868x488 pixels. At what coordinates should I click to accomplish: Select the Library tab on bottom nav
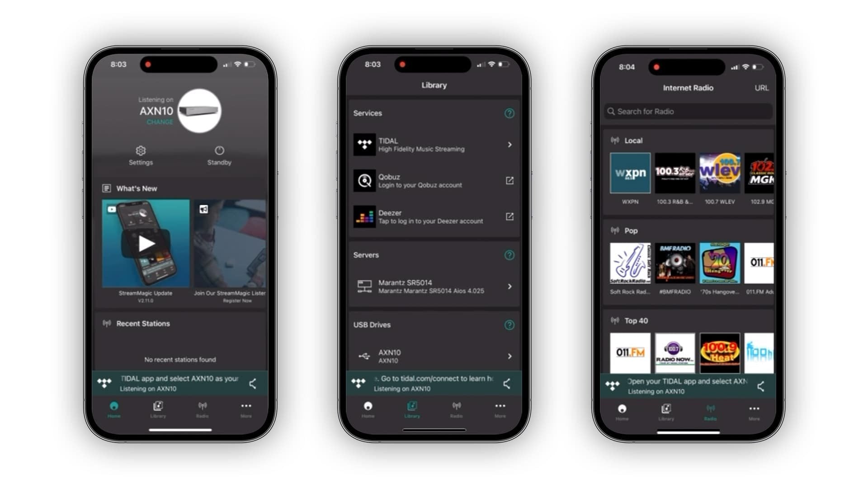coord(157,409)
